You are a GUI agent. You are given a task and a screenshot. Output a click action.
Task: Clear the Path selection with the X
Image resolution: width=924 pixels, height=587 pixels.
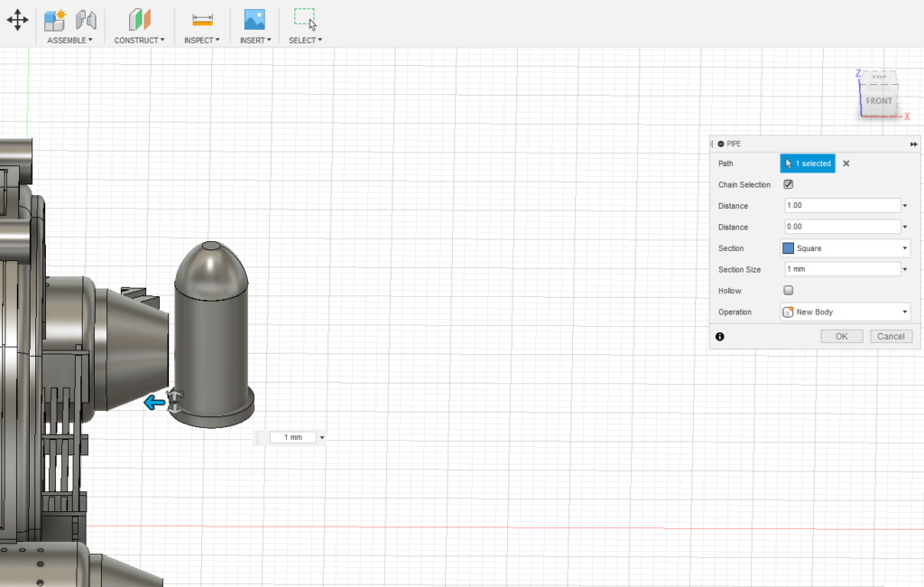pos(845,163)
